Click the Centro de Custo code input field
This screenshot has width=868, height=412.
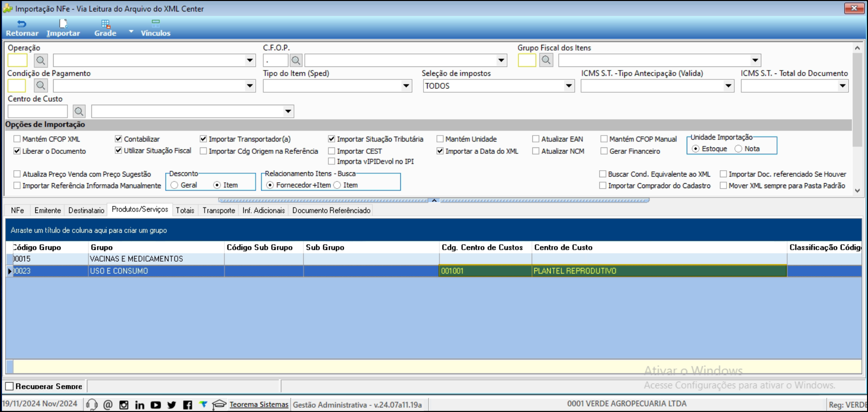[x=37, y=111]
